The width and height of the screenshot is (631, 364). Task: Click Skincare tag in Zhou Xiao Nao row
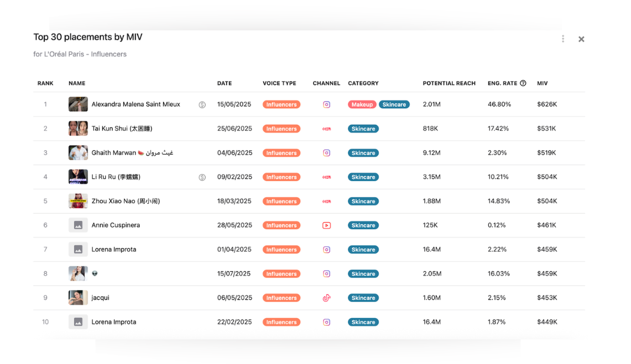[x=363, y=202]
